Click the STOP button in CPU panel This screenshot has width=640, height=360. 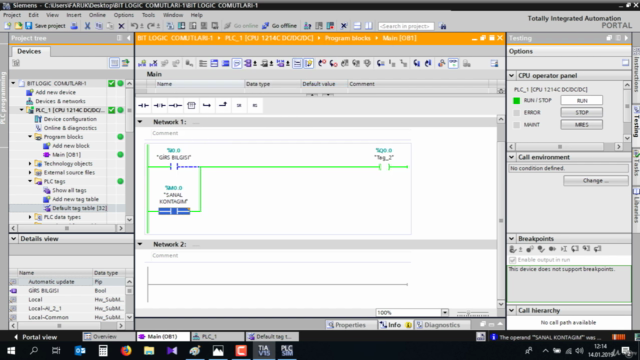coord(582,112)
